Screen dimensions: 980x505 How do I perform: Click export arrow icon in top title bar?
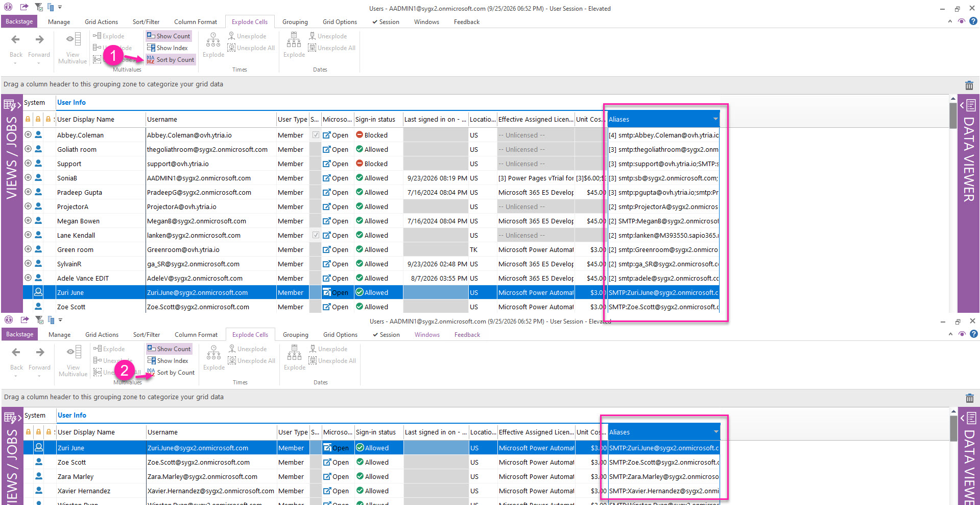tap(24, 7)
